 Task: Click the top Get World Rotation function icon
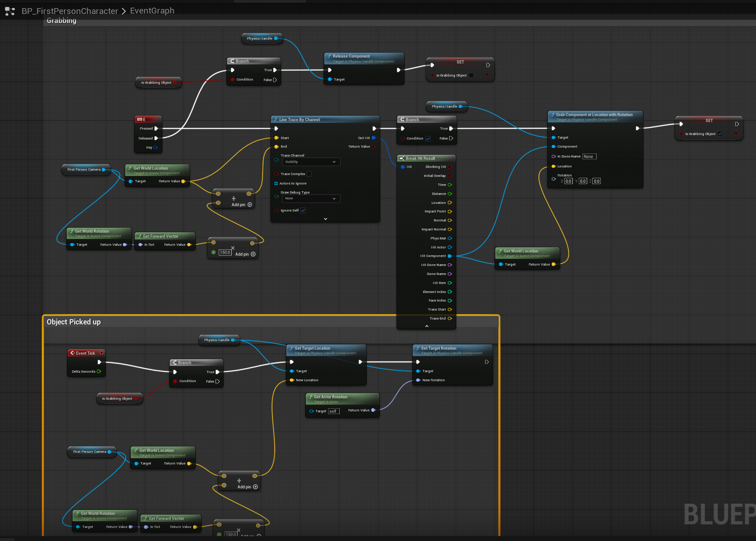click(x=72, y=231)
